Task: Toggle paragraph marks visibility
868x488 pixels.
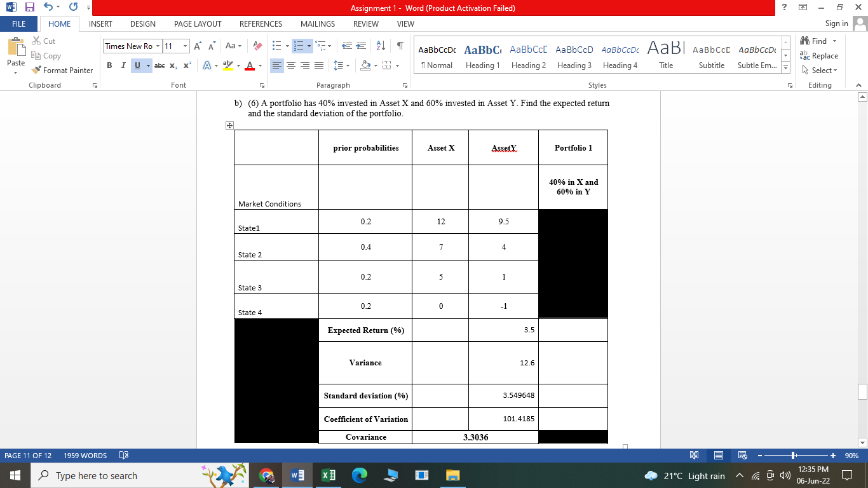Action: tap(398, 46)
